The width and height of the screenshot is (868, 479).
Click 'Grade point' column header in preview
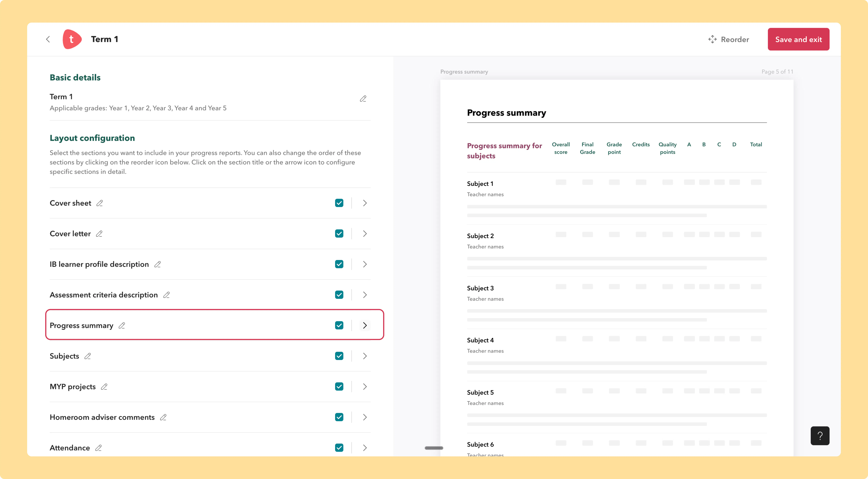(614, 148)
